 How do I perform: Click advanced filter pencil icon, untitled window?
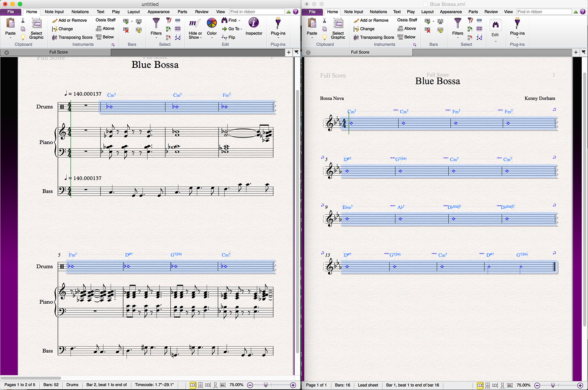point(169,20)
